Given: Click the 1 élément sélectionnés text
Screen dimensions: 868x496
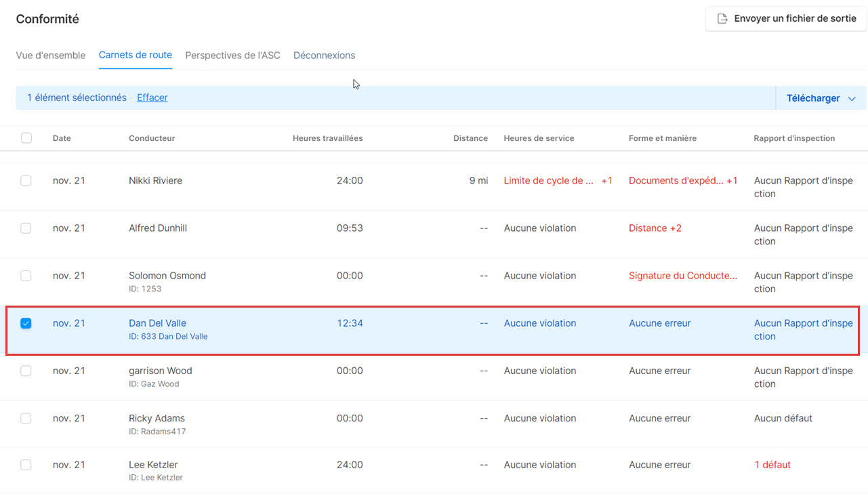Looking at the screenshot, I should [x=77, y=98].
